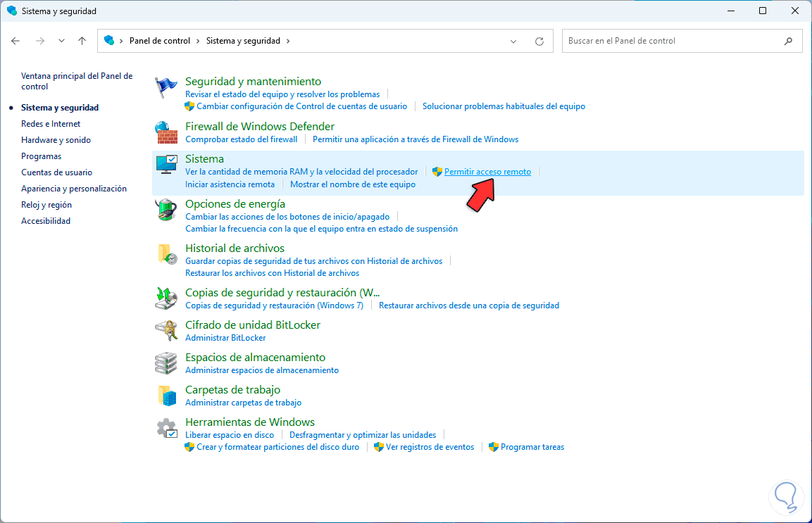This screenshot has height=523, width=812.
Task: Click the Sistema monitor icon
Action: tap(166, 165)
